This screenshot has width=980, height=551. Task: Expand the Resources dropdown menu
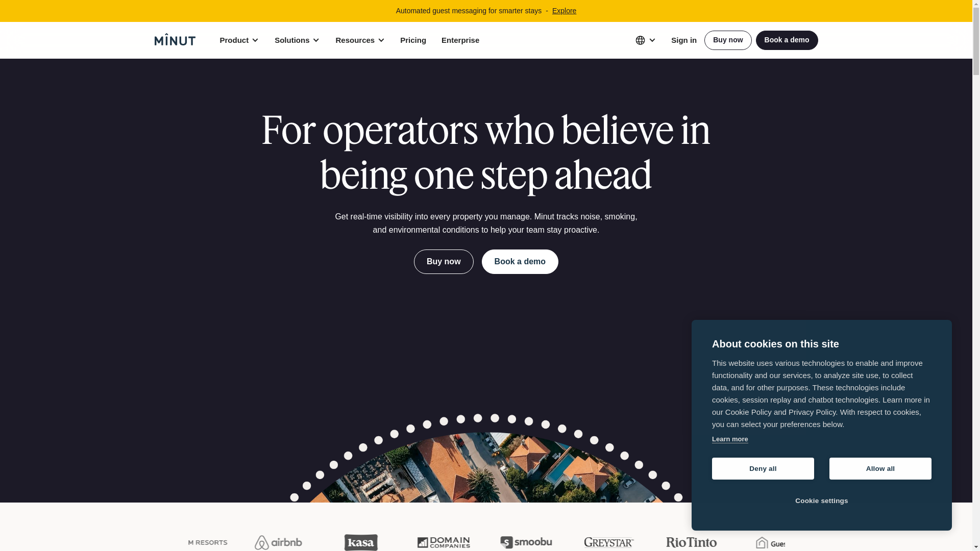360,40
